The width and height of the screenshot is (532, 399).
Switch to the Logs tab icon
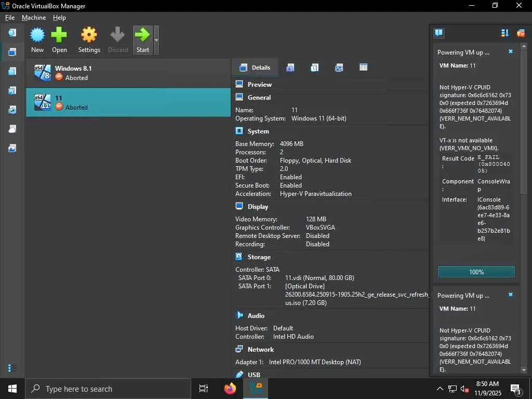[314, 68]
